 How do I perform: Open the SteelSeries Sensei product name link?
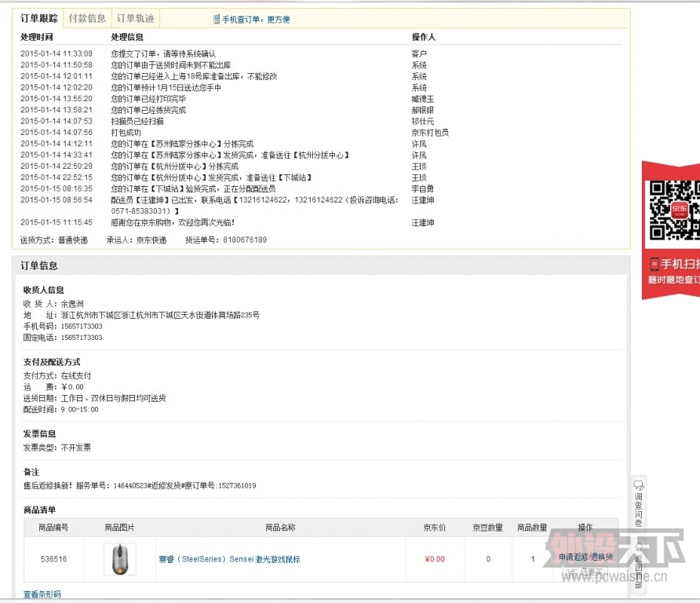point(229,559)
